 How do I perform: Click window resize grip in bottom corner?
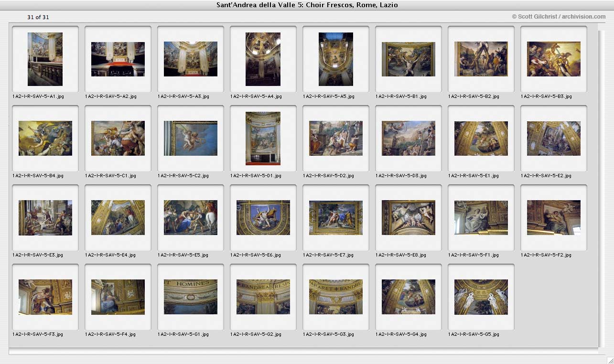click(610, 360)
